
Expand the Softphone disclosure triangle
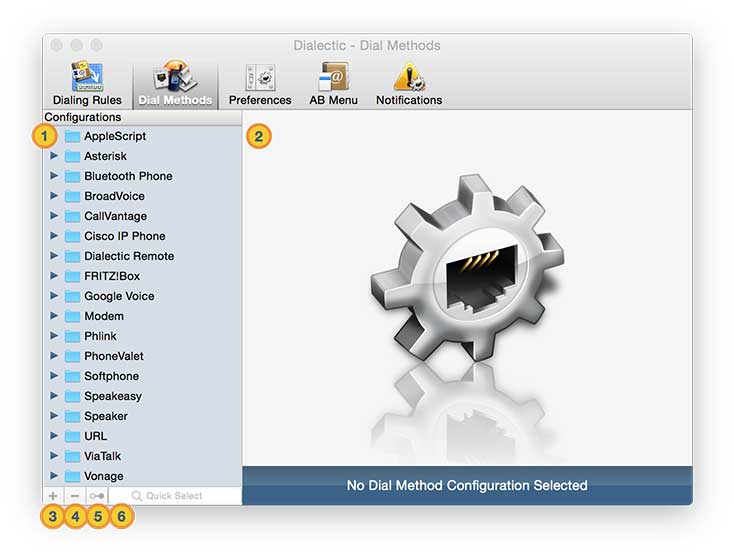pos(54,375)
